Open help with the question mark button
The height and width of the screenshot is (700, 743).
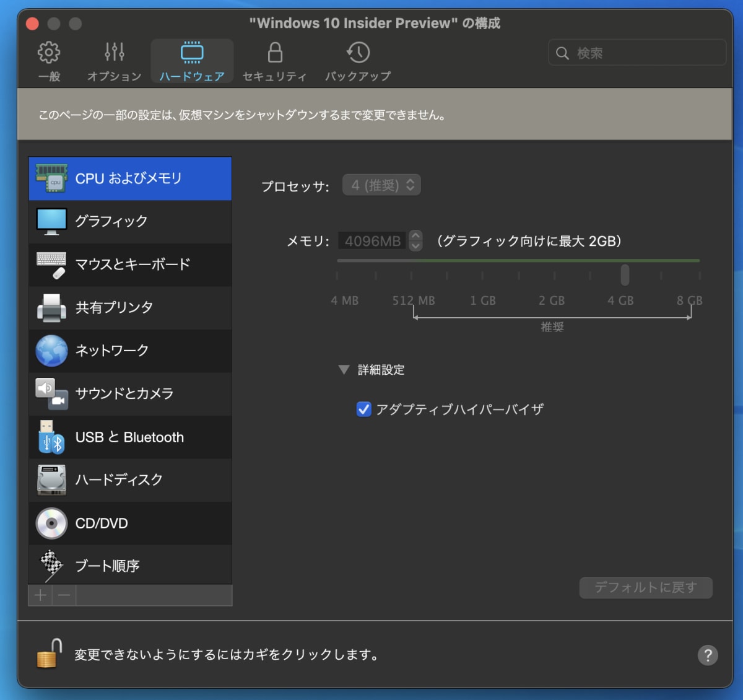(708, 655)
